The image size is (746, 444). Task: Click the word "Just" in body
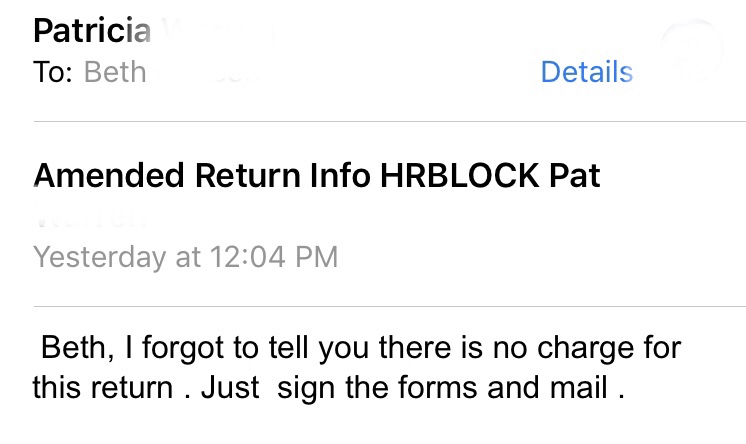point(231,386)
